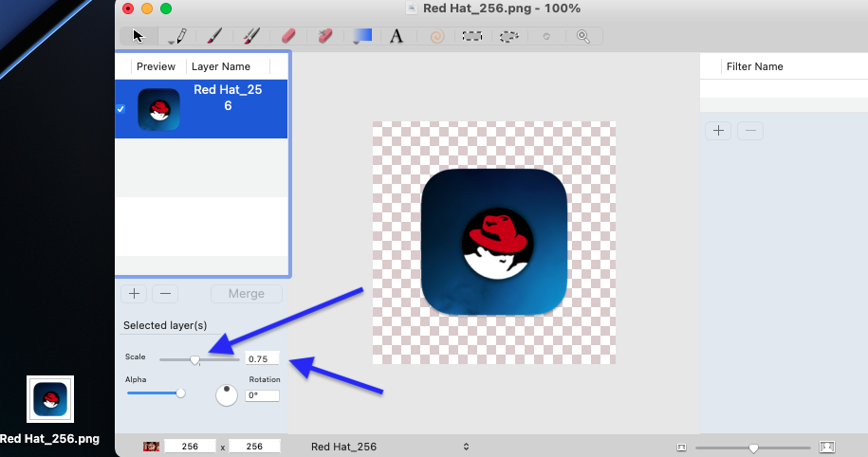
Task: Click the canvas size image icon
Action: pos(151,446)
